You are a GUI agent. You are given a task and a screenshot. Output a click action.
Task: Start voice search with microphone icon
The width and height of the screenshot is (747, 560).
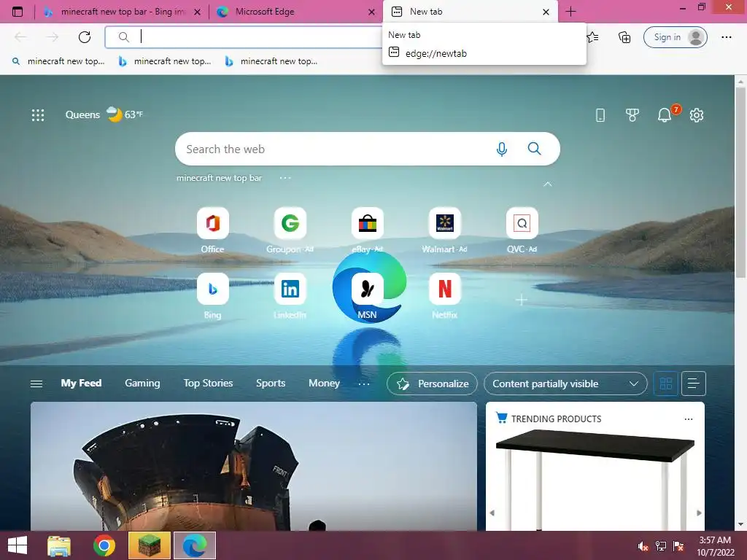tap(502, 149)
